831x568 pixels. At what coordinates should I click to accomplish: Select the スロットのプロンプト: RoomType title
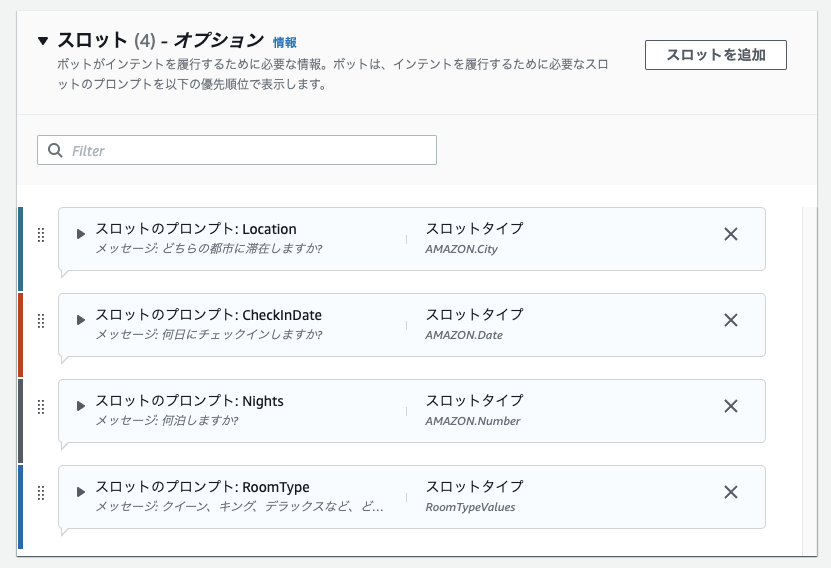202,487
